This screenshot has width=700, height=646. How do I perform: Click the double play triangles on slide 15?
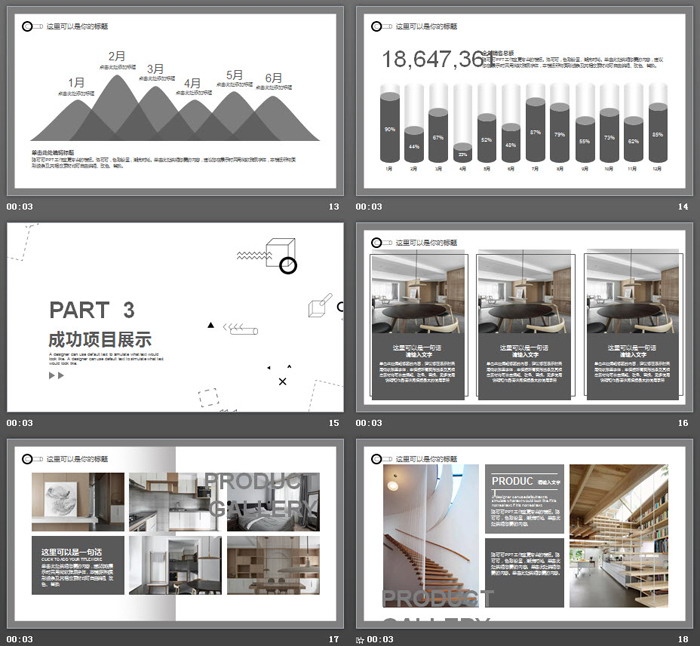tap(56, 376)
